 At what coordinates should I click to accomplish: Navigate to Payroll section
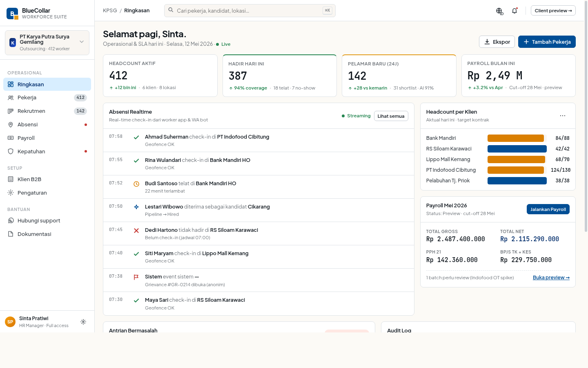(x=47, y=138)
